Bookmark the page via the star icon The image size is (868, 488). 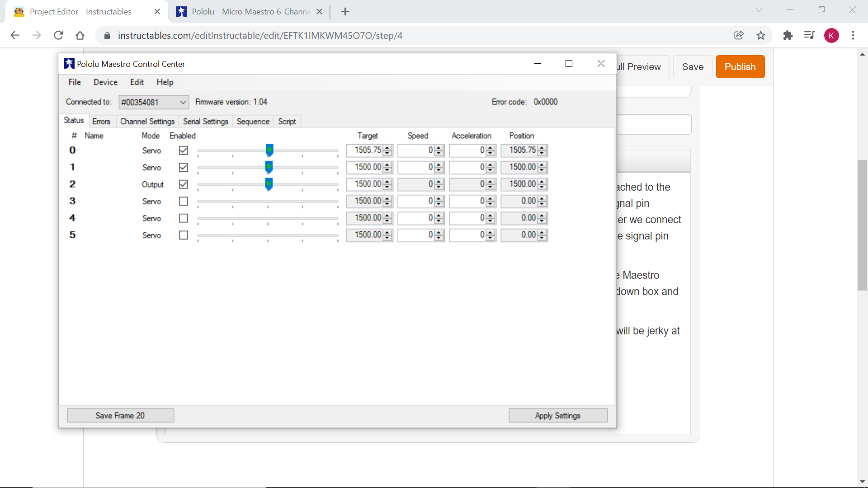[761, 35]
